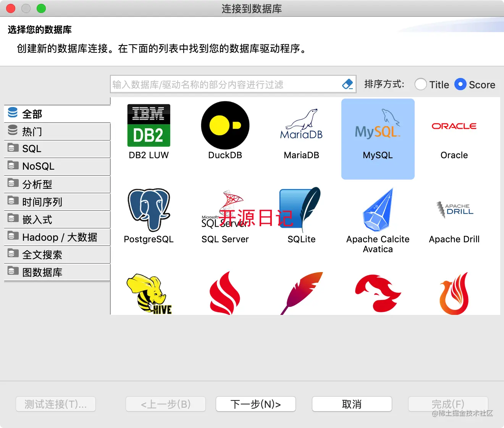
Task: Open the Hadoop / 大数据 category
Action: pyautogui.click(x=57, y=237)
